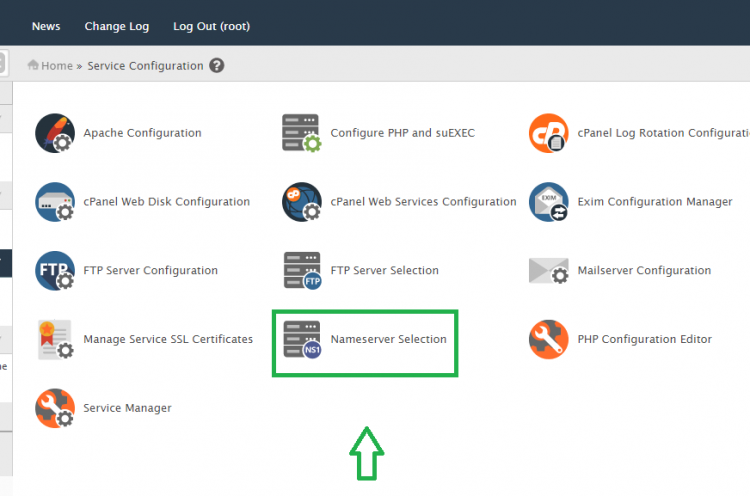Open cPanel Web Services Configuration icon
The image size is (750, 496).
point(301,202)
